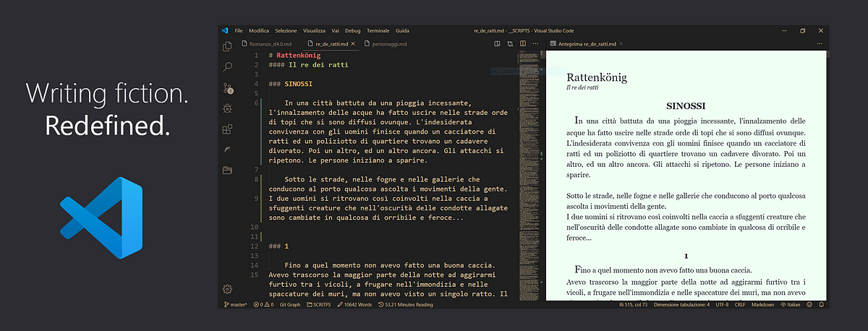Open the Explorer view in activity bar

click(x=227, y=46)
